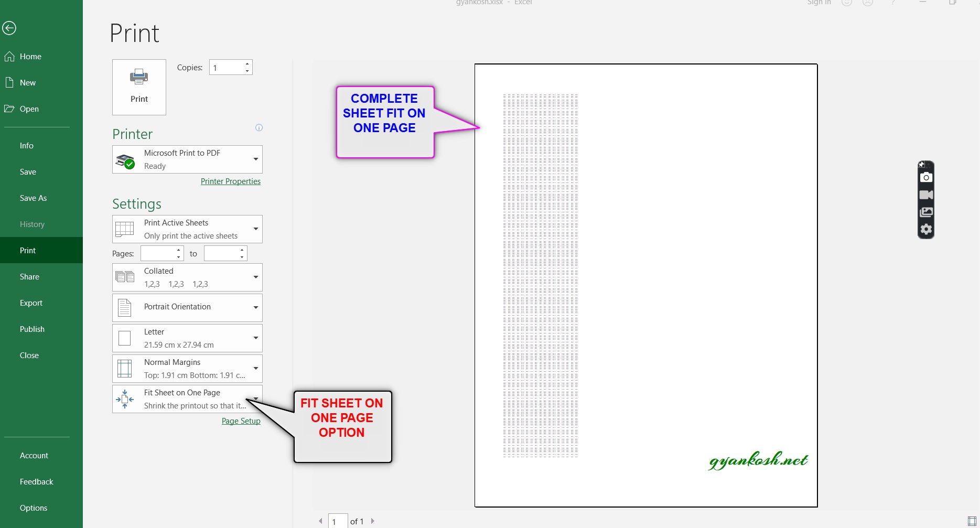Choose Save in the sidebar
The image size is (980, 528).
coord(41,172)
